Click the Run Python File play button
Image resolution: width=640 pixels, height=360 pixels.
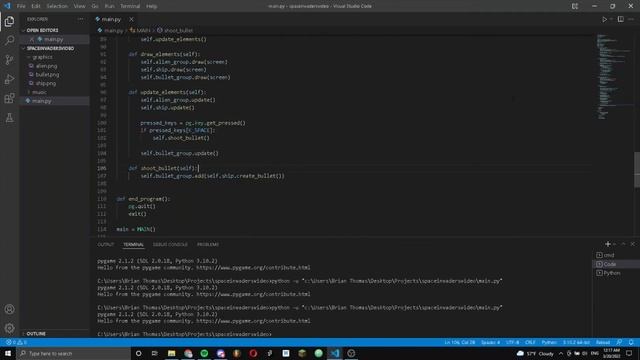[604, 19]
